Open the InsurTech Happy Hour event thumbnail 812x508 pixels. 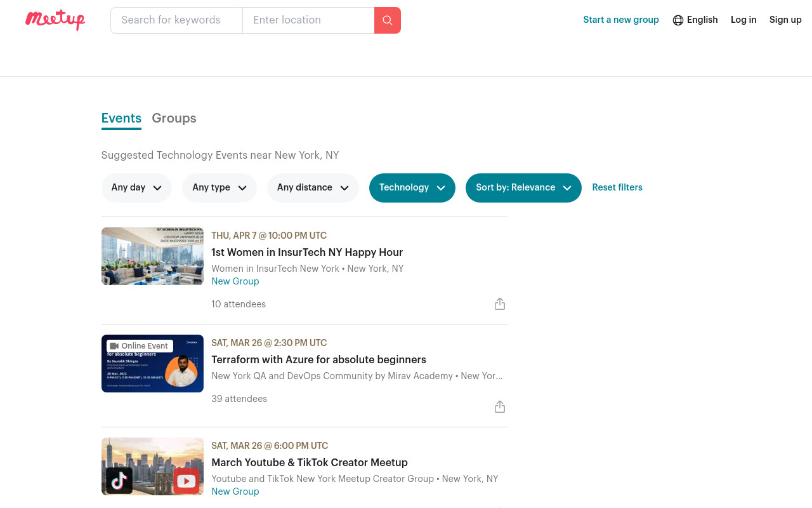(152, 257)
